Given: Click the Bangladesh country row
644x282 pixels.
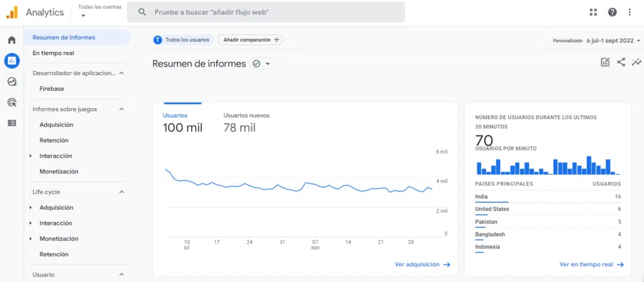Looking at the screenshot, I should (548, 234).
